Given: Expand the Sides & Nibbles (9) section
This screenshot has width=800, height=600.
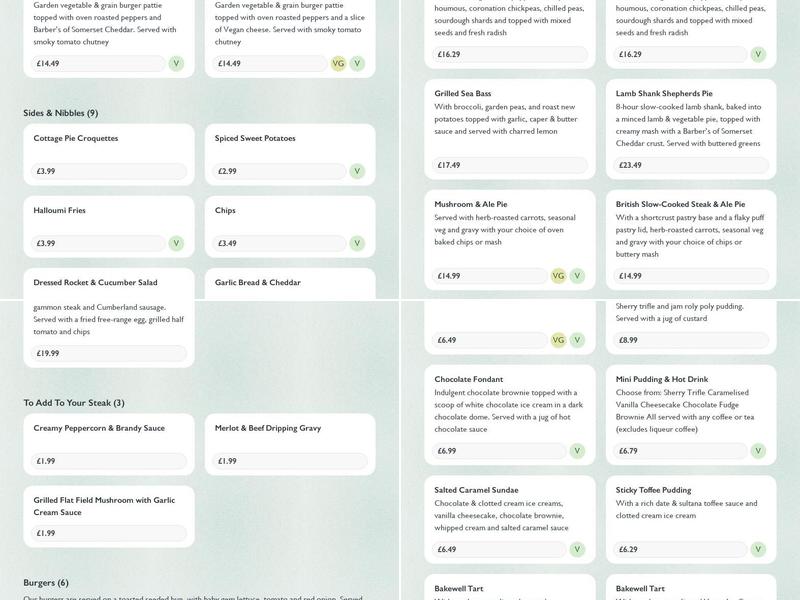Looking at the screenshot, I should tap(61, 113).
